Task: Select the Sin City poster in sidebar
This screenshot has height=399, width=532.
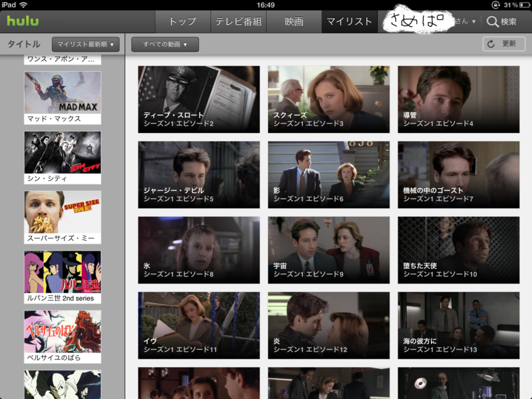Action: [x=63, y=152]
